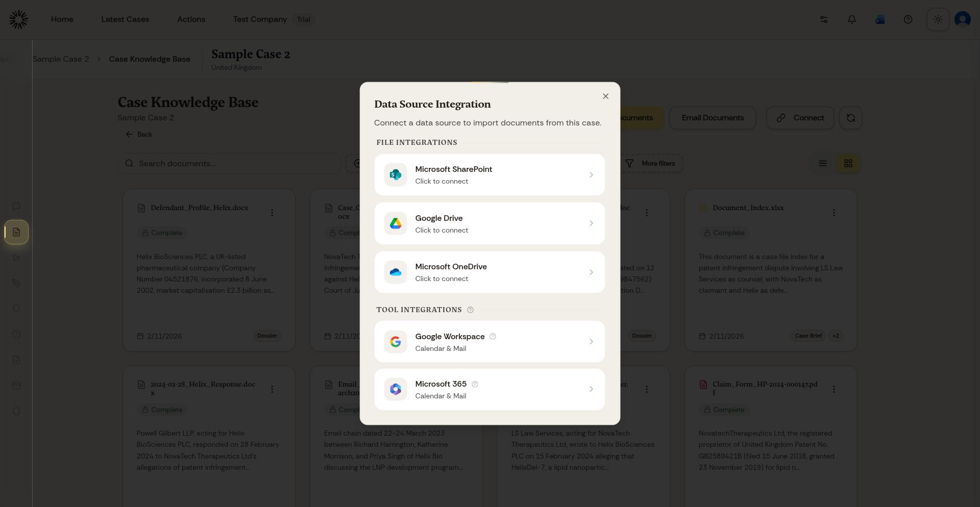Open Latest Cases in top navigation
Screen dimensions: 980x507
click(x=125, y=19)
